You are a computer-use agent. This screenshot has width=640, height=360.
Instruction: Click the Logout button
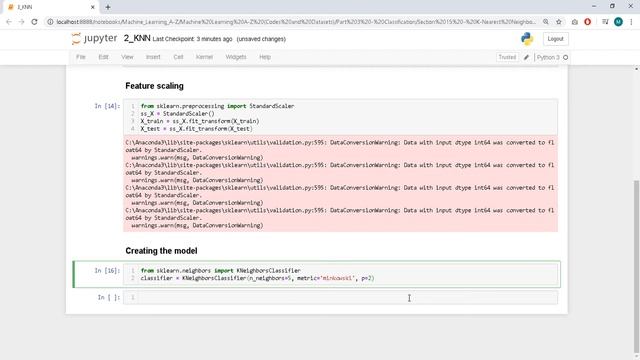[x=555, y=39]
